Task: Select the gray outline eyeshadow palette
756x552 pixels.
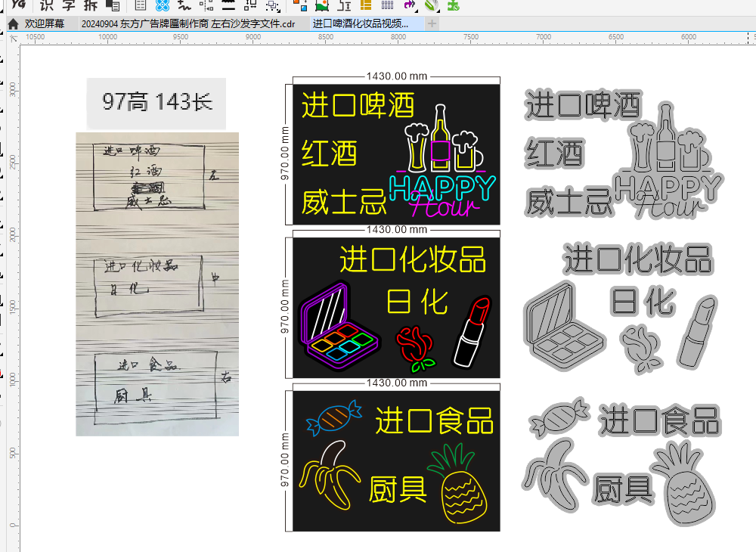Action: [x=565, y=326]
